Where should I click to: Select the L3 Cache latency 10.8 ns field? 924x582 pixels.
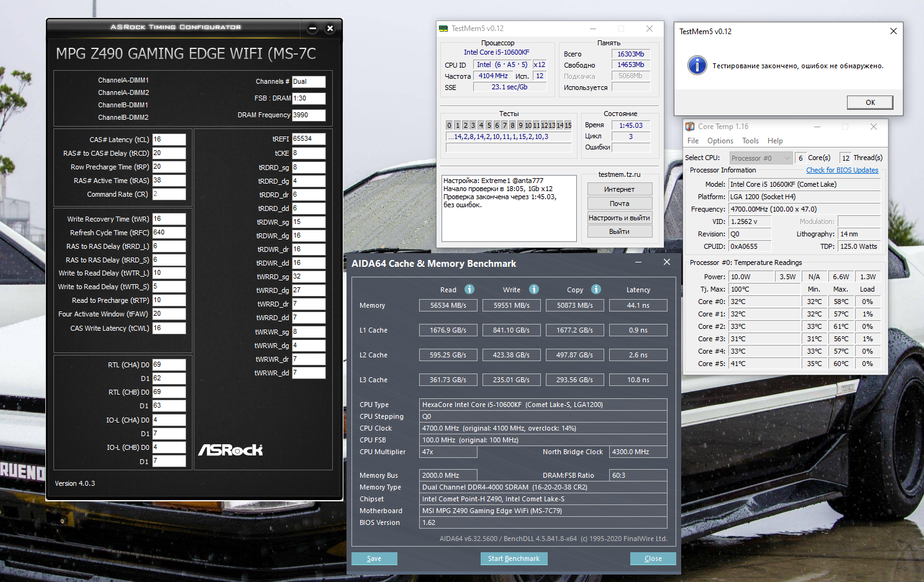pos(638,380)
